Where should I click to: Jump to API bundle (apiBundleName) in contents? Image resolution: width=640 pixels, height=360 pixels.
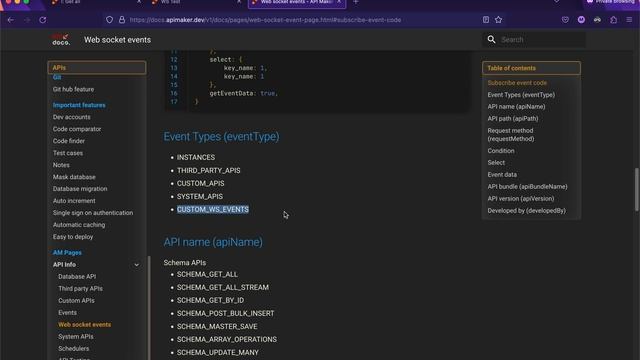527,187
